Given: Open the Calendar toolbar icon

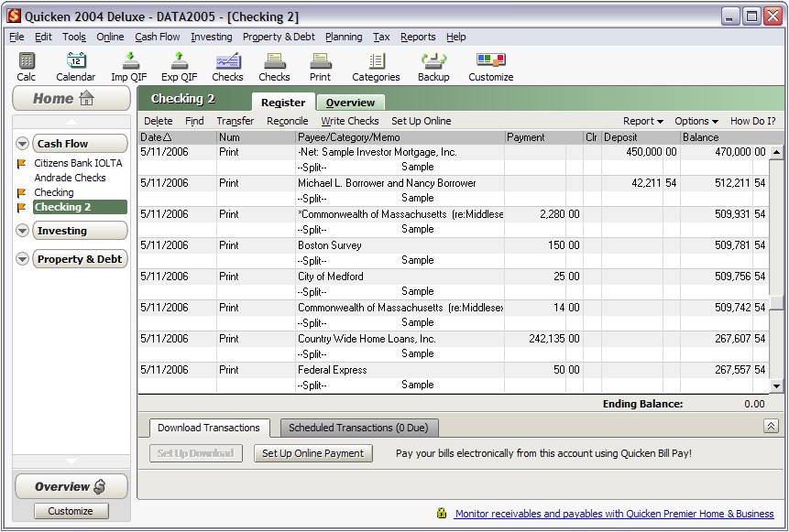Looking at the screenshot, I should 75,67.
